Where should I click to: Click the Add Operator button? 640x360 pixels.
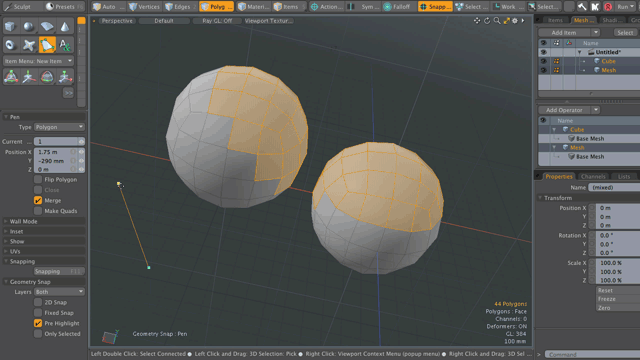point(564,110)
